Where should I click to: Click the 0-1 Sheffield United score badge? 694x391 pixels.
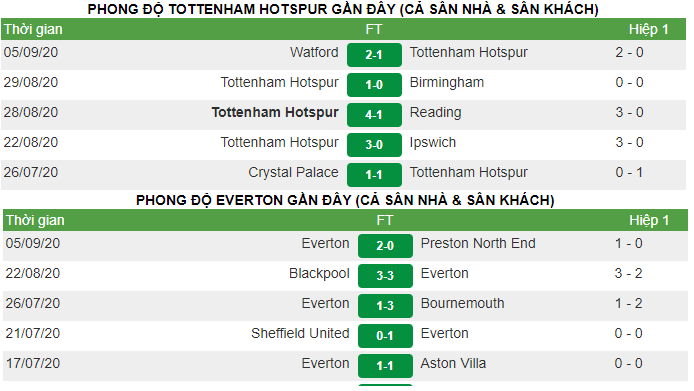click(385, 336)
